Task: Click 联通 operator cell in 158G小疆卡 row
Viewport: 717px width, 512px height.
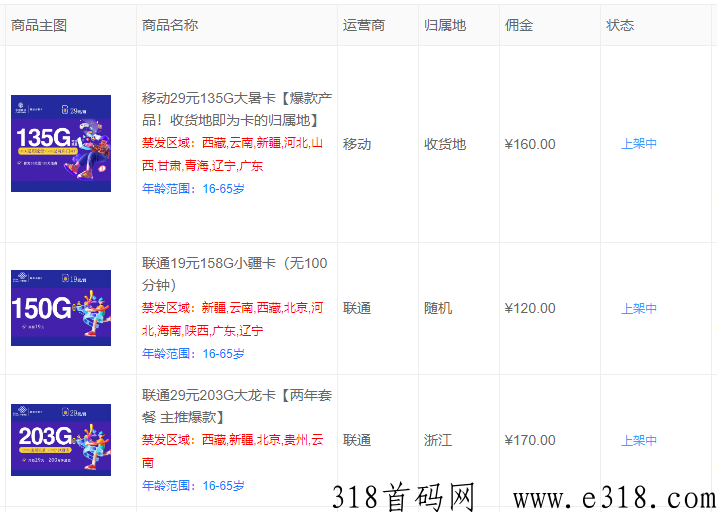Action: point(357,309)
